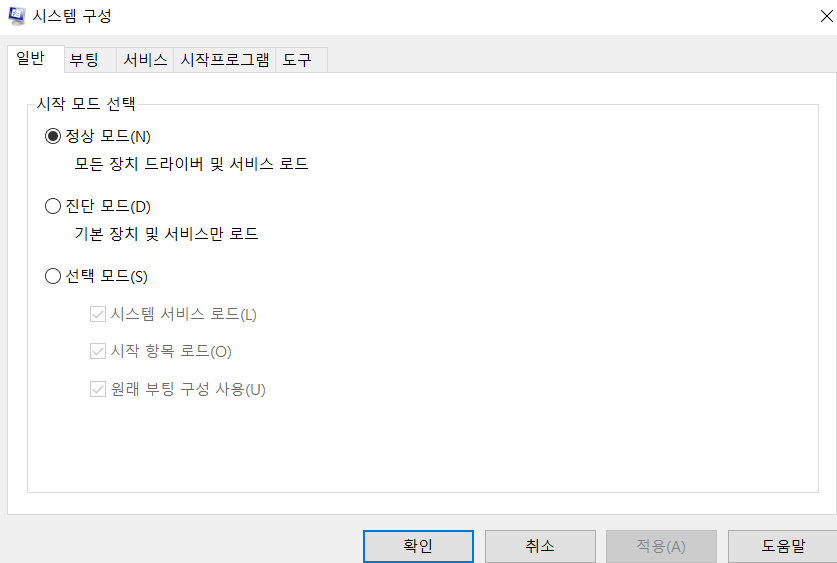The width and height of the screenshot is (837, 563).
Task: Click the System Configuration icon in title bar
Action: pyautogui.click(x=17, y=15)
